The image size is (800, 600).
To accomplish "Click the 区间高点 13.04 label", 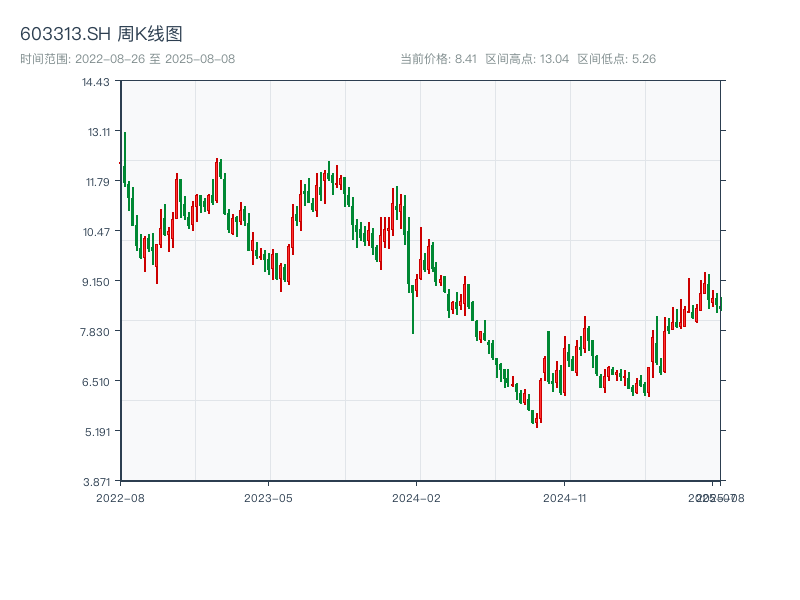I will pyautogui.click(x=527, y=59).
